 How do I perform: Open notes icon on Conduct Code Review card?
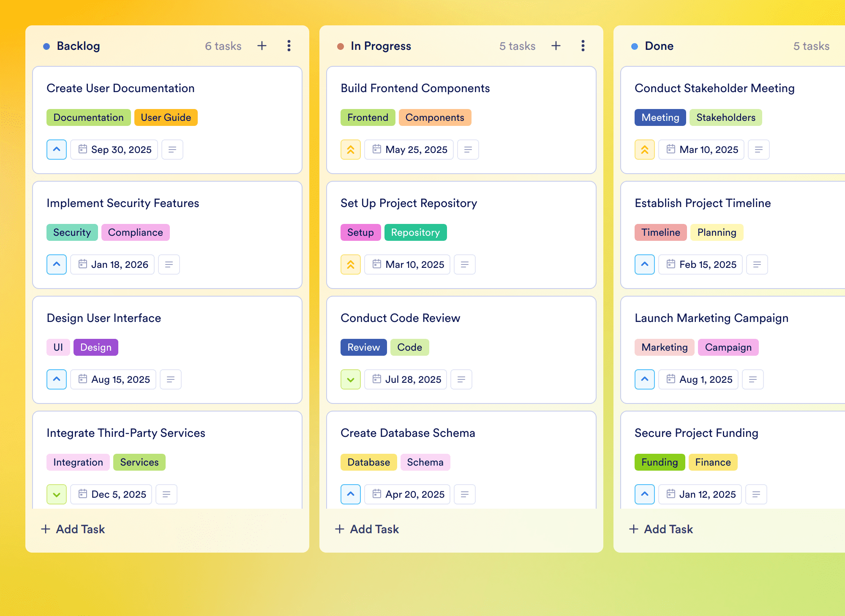(461, 379)
